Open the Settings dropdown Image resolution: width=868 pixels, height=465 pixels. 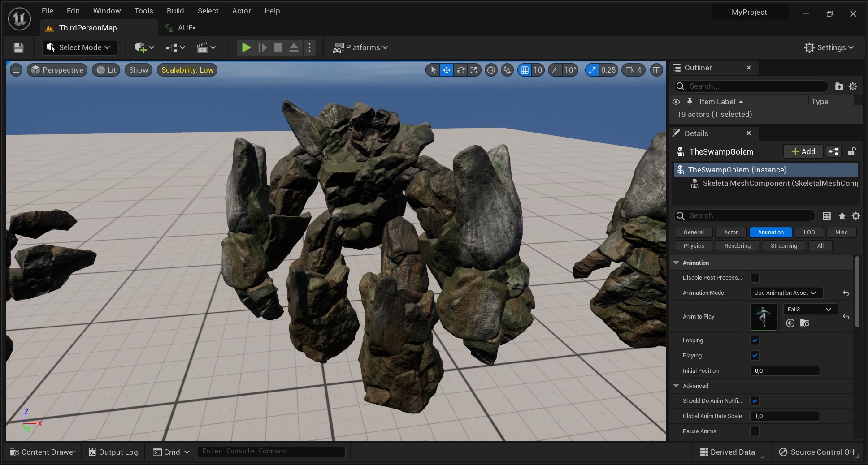(x=829, y=47)
